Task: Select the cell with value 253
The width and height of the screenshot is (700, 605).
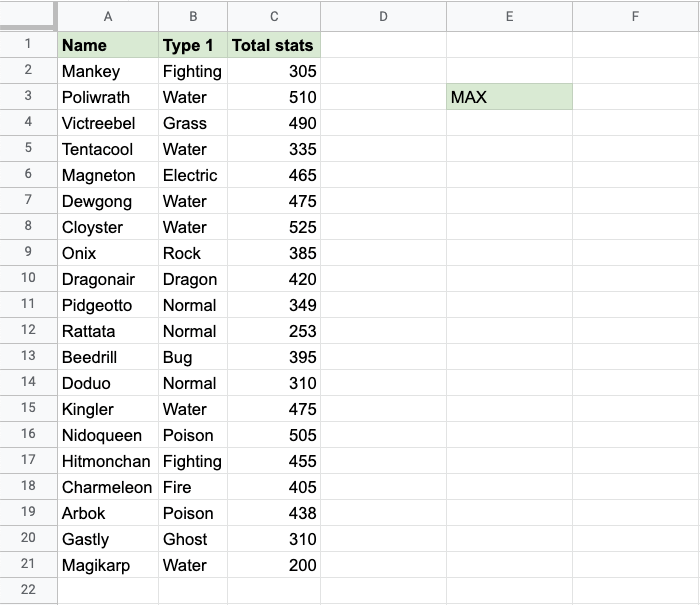Action: coord(274,331)
